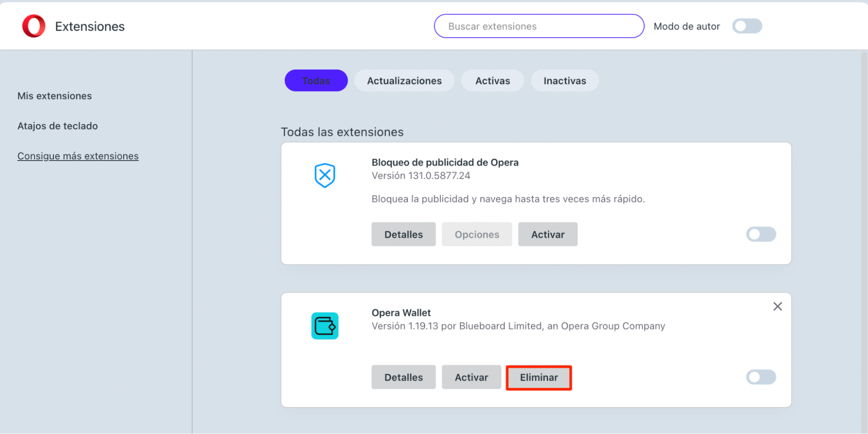Enable the Opera Wallet toggle switch
The image size is (868, 434).
click(x=761, y=377)
